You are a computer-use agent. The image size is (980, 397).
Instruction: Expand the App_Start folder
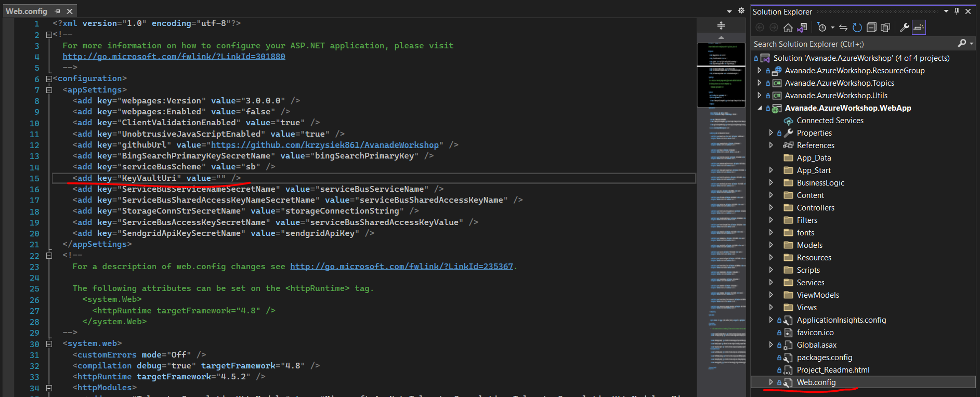771,170
